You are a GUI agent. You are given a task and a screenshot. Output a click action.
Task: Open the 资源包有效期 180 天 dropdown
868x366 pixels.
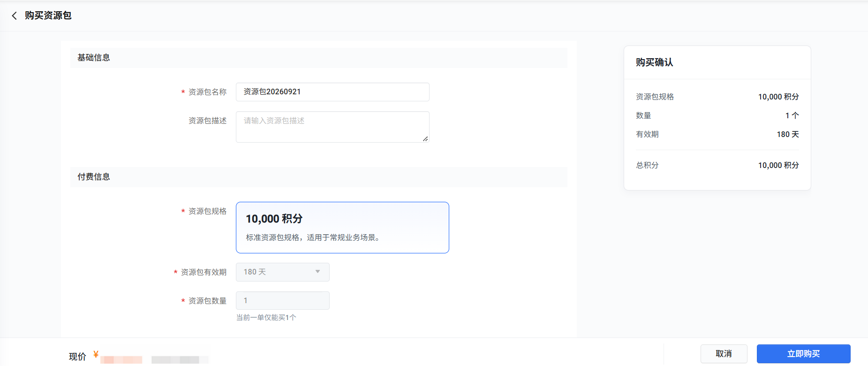[283, 272]
